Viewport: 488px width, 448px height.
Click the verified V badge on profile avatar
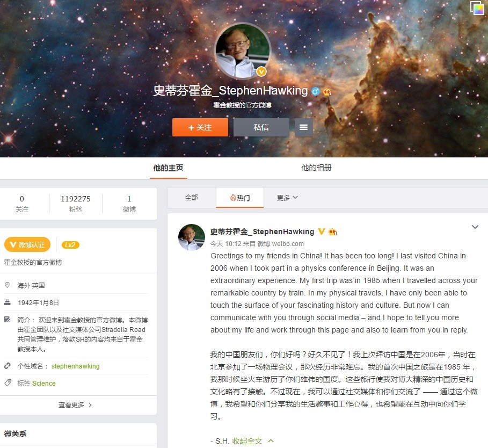[x=261, y=72]
